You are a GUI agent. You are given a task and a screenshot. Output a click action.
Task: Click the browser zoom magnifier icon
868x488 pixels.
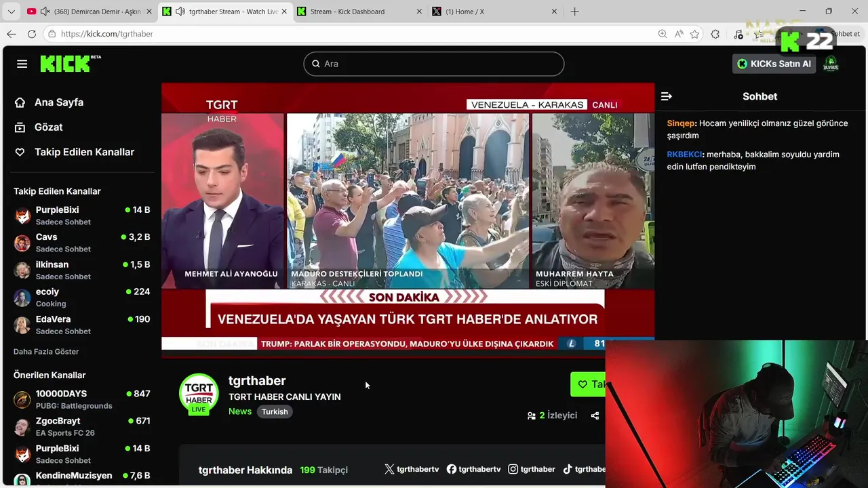663,34
